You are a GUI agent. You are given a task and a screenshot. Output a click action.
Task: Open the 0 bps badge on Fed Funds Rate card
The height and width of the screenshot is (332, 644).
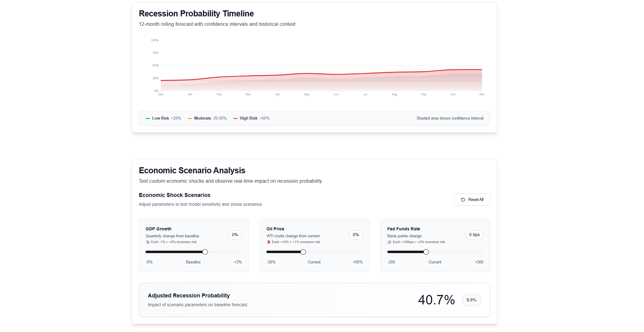(474, 235)
